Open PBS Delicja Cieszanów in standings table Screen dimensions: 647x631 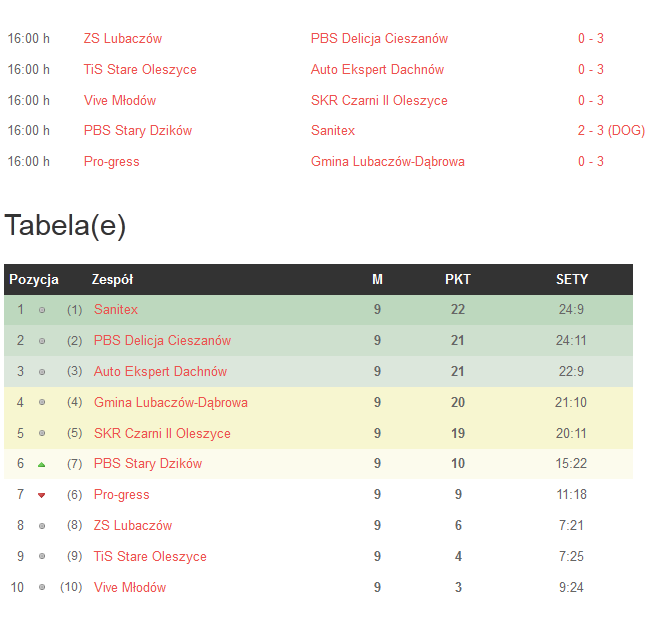tap(162, 341)
